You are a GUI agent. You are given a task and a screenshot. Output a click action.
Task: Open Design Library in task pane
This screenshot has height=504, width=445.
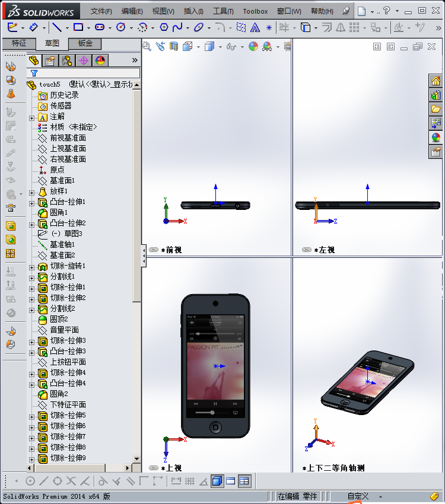click(x=436, y=95)
